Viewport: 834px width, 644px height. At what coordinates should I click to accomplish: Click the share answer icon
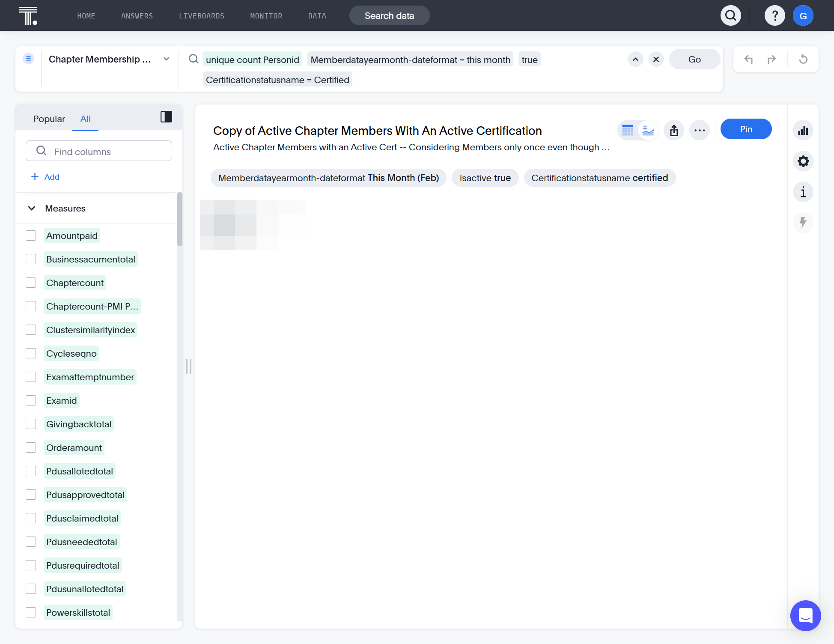click(x=674, y=130)
